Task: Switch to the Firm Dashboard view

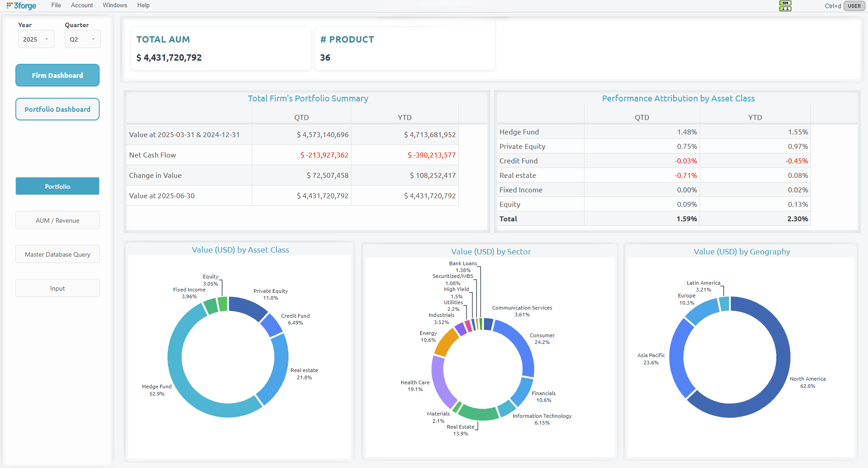Action: 58,75
